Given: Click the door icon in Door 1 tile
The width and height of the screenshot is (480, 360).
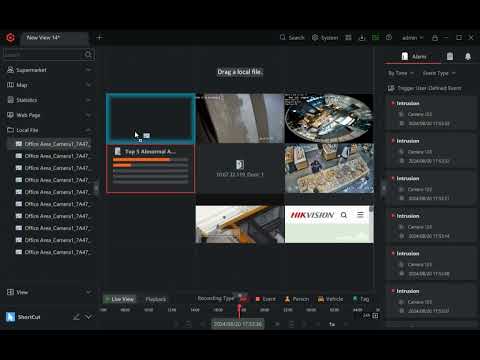Looking at the screenshot, I should pos(240,164).
